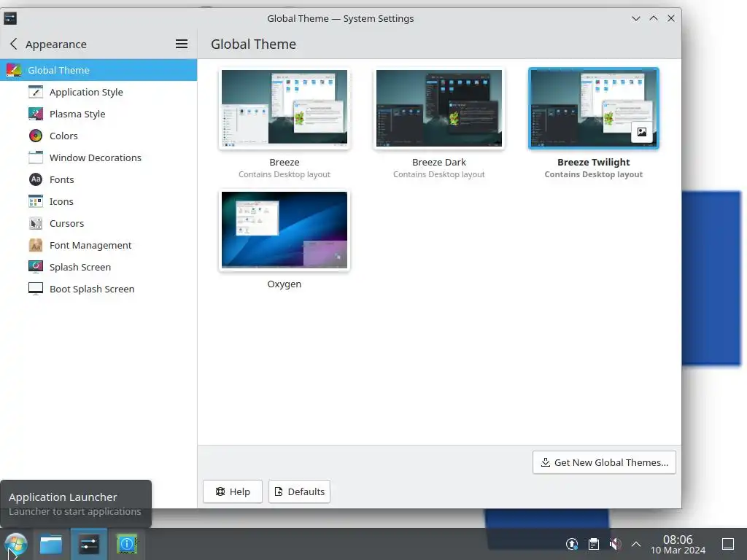The height and width of the screenshot is (560, 747).
Task: Click the Font Management icon
Action: pos(36,245)
